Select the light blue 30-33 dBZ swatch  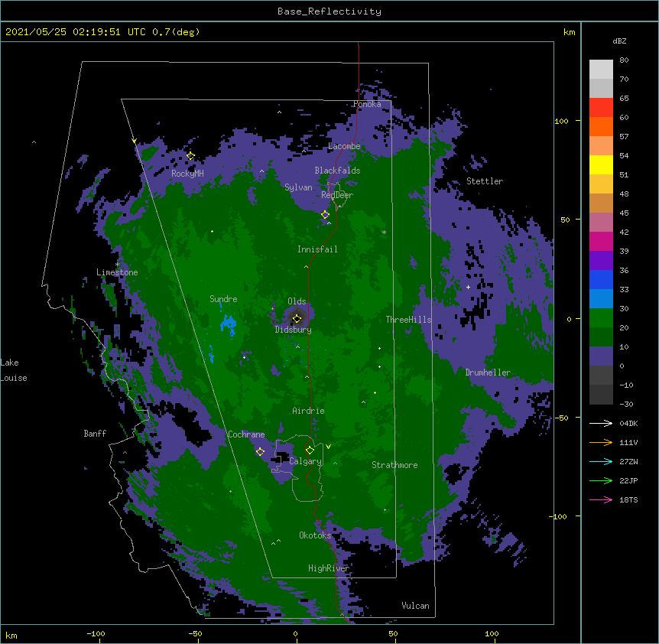(x=601, y=299)
